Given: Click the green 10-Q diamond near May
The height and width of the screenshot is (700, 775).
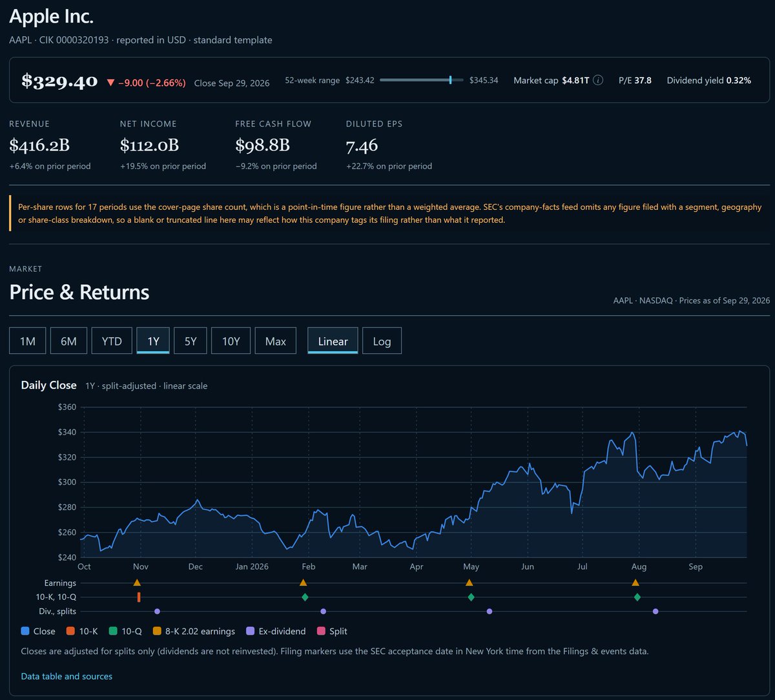Looking at the screenshot, I should point(471,597).
